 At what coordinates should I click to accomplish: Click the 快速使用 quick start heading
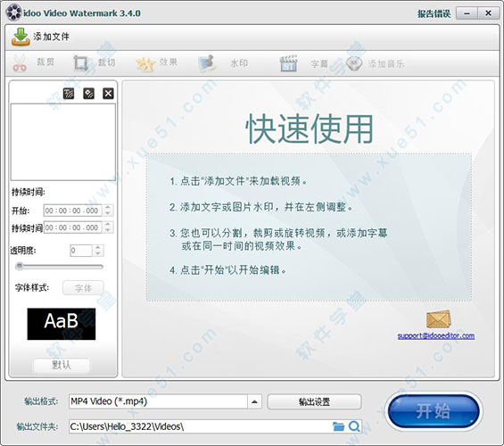coord(310,129)
